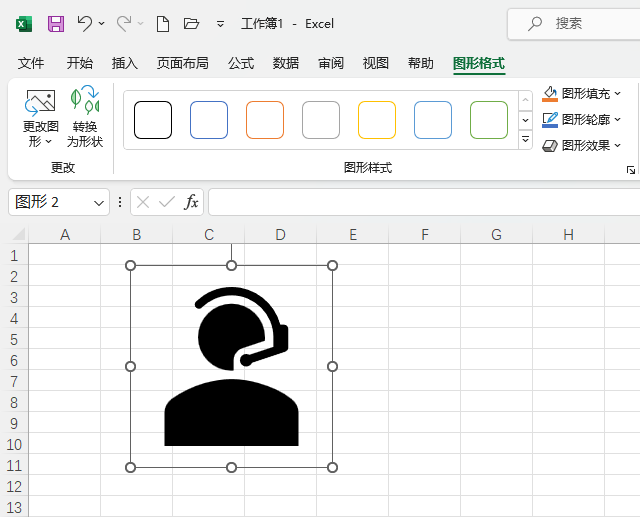Select column A header
Image resolution: width=640 pixels, height=517 pixels.
coord(64,235)
